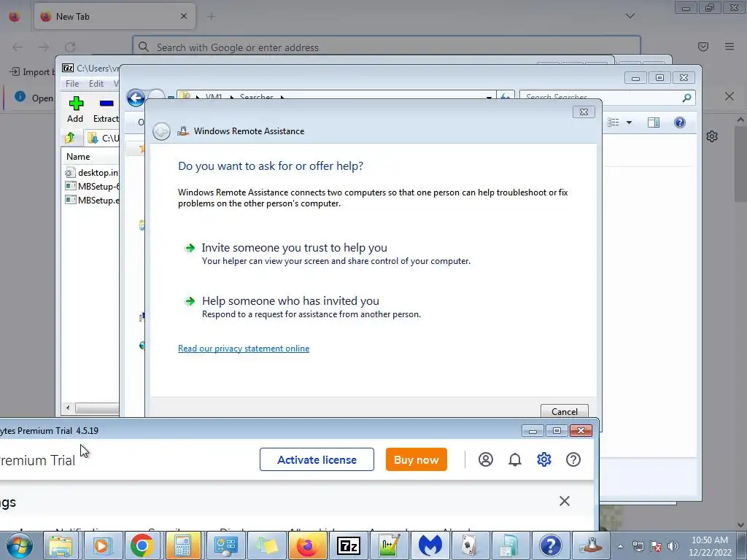Click Firefox Pocket save icon
The height and width of the screenshot is (560, 747).
703,47
